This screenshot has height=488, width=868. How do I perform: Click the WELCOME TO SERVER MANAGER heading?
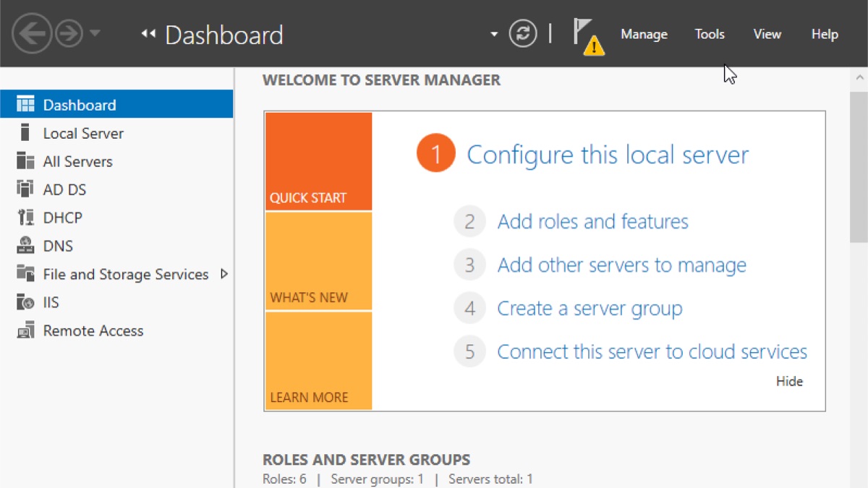pyautogui.click(x=381, y=80)
